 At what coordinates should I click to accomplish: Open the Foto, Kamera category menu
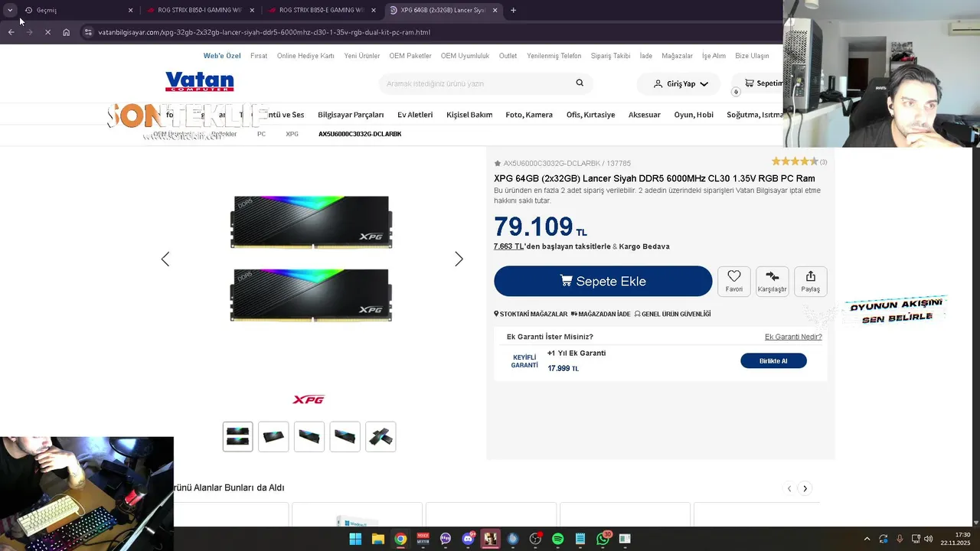(529, 115)
